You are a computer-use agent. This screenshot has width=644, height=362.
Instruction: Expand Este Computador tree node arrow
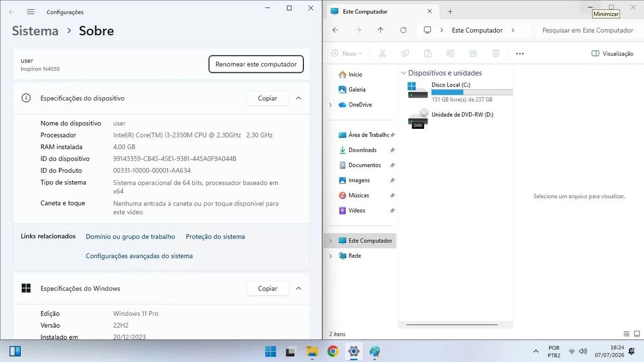[x=331, y=241]
